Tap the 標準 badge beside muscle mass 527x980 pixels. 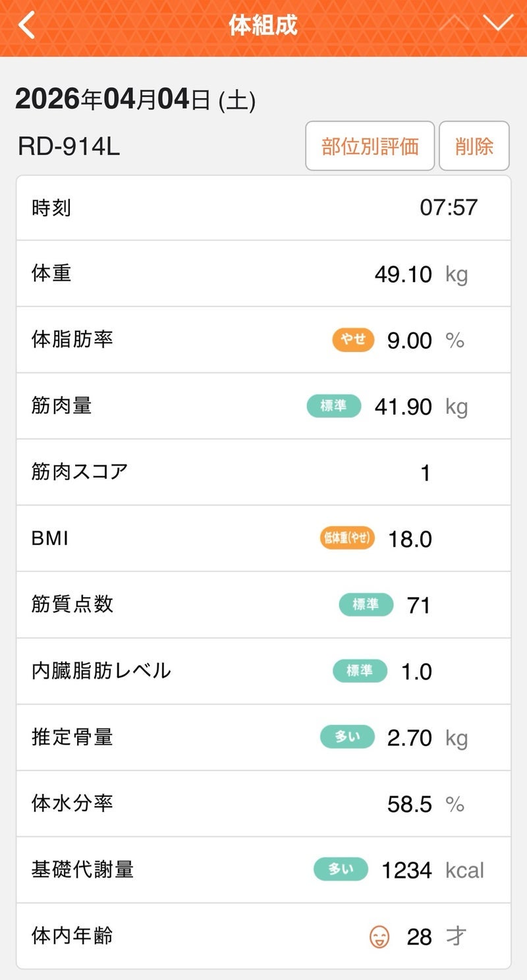[334, 406]
